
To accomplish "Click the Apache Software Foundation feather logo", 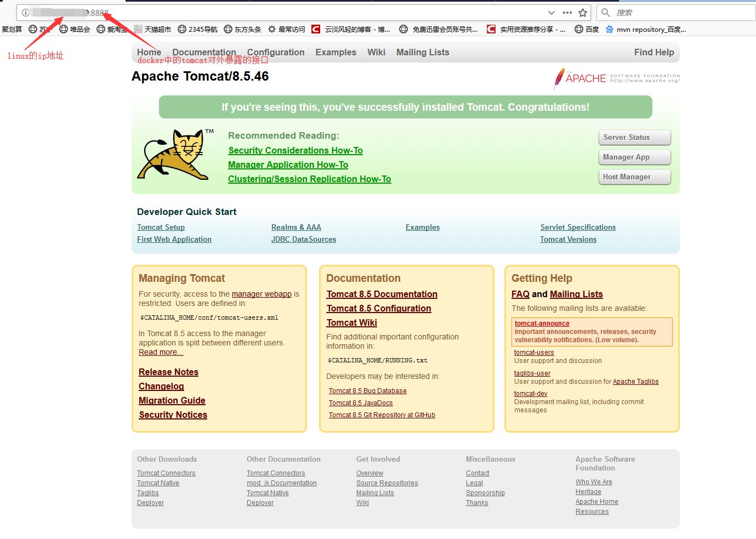I will (x=617, y=78).
